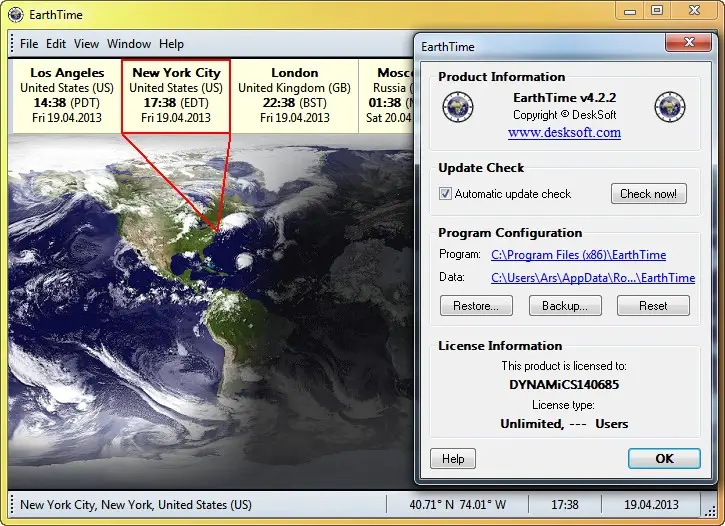The height and width of the screenshot is (526, 725).
Task: Click the menu bar grip handle beside File
Action: pos(12,44)
